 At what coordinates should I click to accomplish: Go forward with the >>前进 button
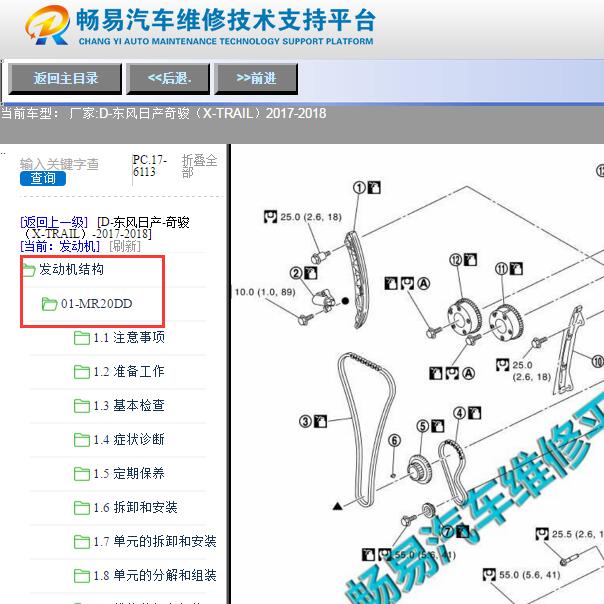click(x=256, y=79)
